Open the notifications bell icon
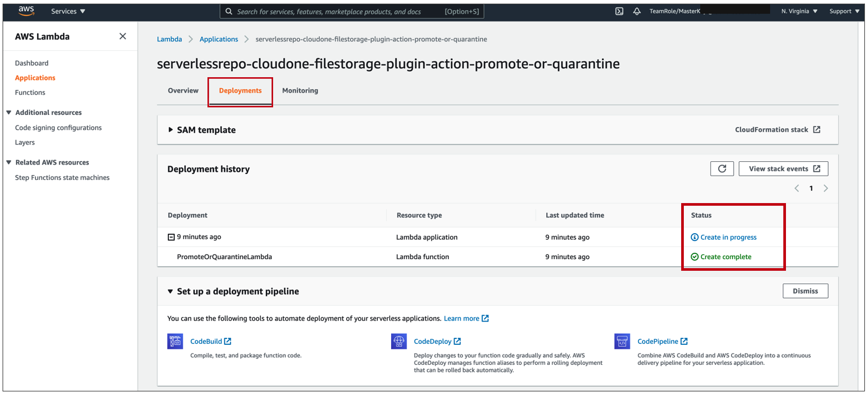 [x=637, y=11]
